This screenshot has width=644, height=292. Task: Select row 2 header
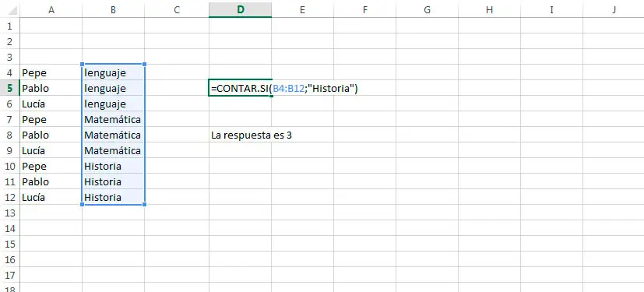click(x=10, y=41)
